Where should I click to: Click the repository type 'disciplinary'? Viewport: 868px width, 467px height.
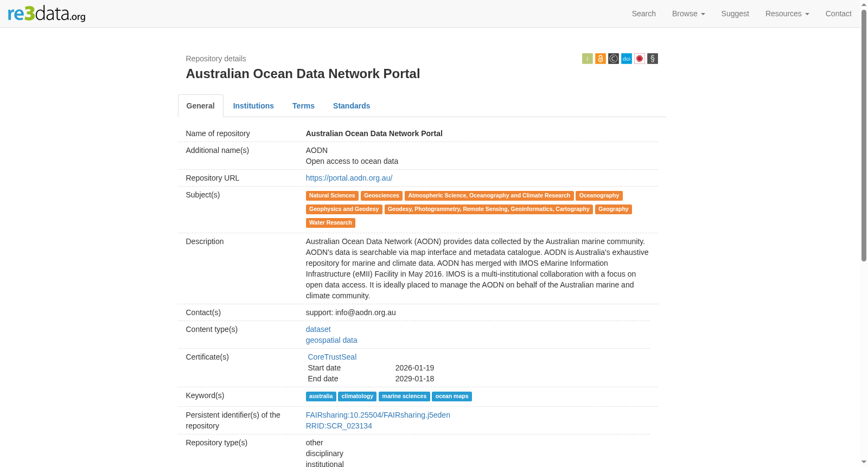click(x=324, y=453)
